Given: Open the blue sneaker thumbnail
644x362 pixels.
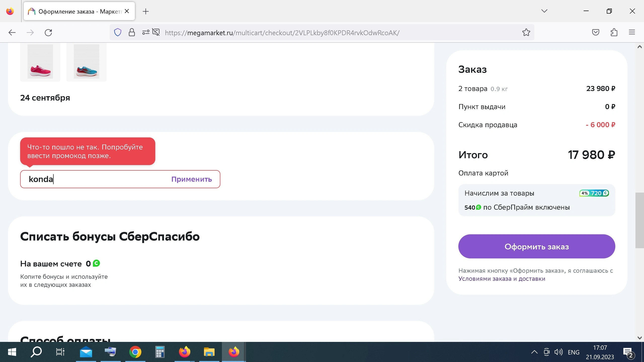Looking at the screenshot, I should (87, 62).
